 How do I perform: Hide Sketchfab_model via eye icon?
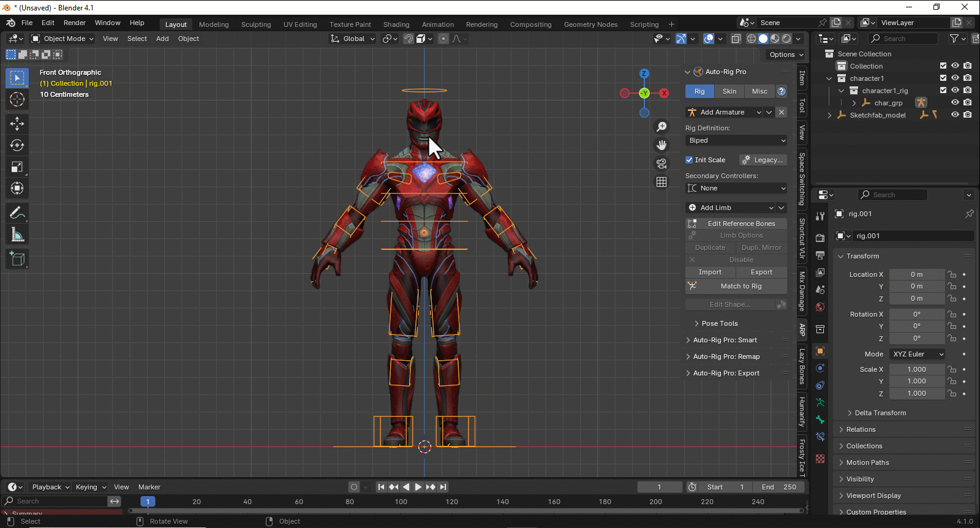tap(955, 115)
